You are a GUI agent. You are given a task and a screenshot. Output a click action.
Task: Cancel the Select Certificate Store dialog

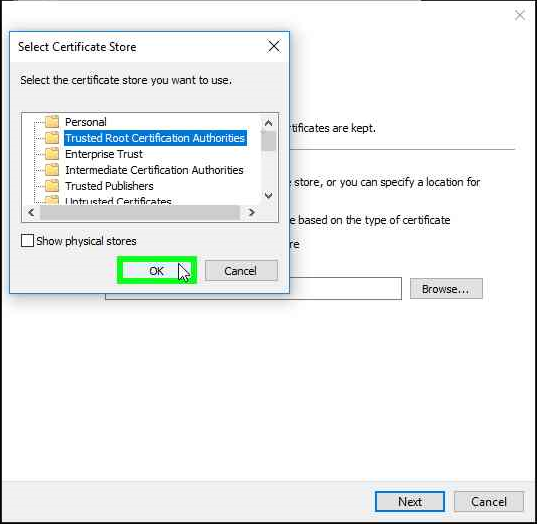[241, 271]
